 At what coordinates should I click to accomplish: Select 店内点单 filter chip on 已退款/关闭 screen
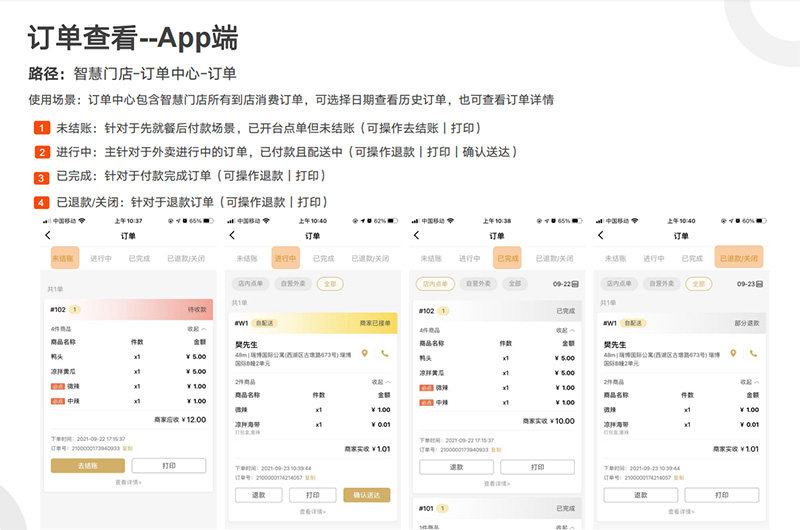click(x=619, y=284)
